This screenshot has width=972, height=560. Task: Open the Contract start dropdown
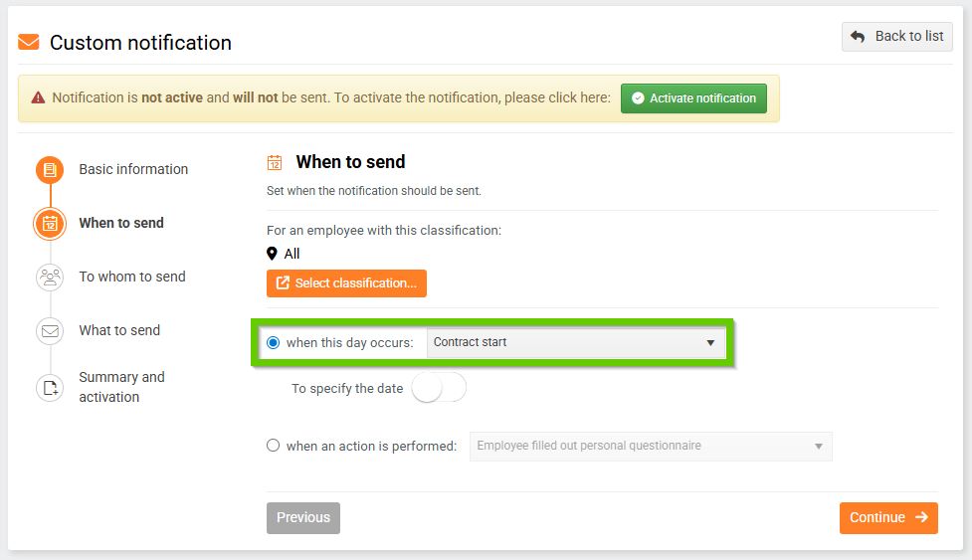tap(575, 343)
